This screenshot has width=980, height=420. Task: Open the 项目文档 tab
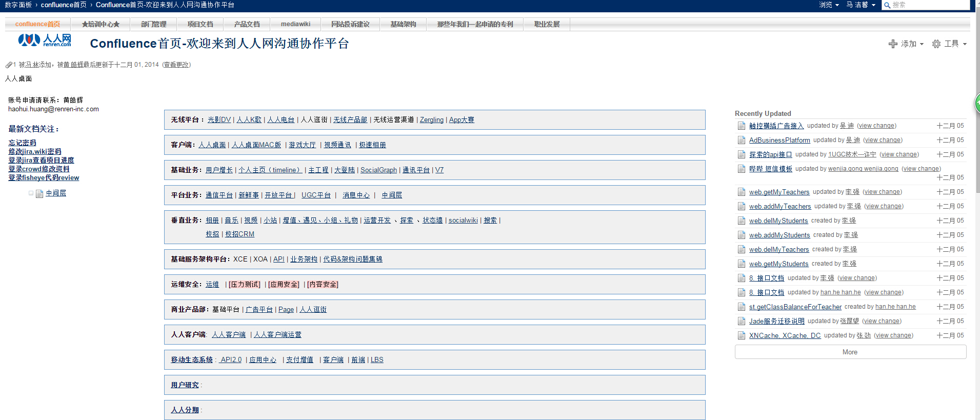coord(200,24)
